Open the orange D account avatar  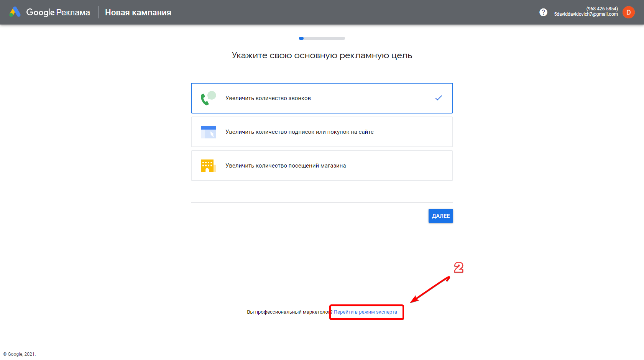[629, 12]
